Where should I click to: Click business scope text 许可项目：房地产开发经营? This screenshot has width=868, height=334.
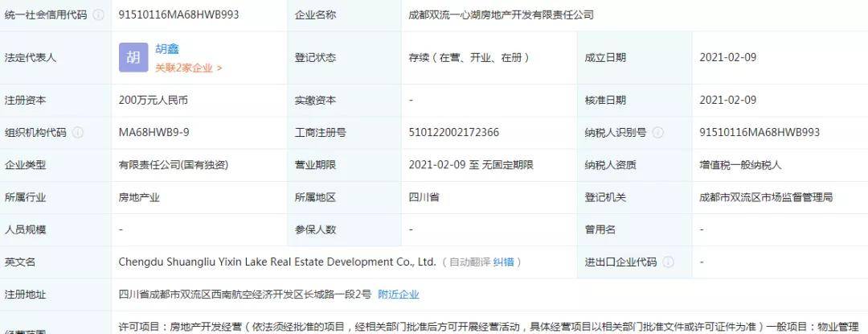click(180, 326)
